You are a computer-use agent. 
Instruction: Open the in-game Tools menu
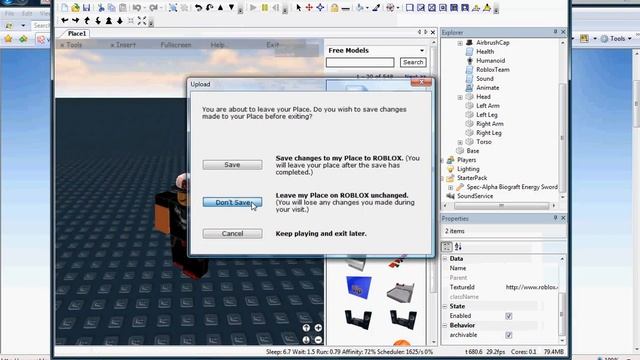[72, 45]
